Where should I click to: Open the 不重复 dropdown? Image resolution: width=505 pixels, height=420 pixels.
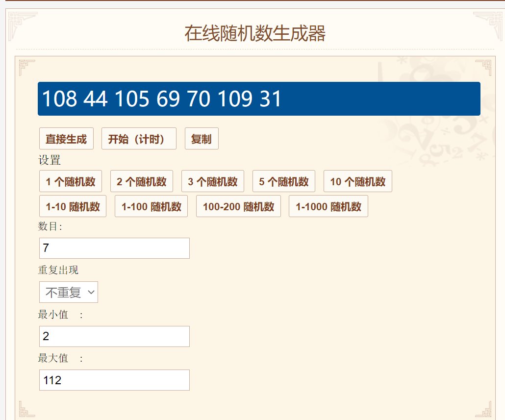coord(69,292)
